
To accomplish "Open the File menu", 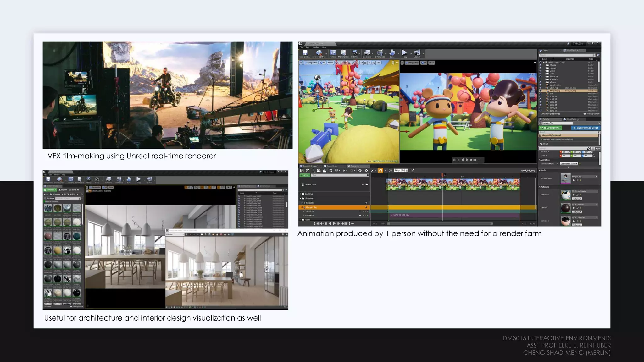I will (x=301, y=47).
